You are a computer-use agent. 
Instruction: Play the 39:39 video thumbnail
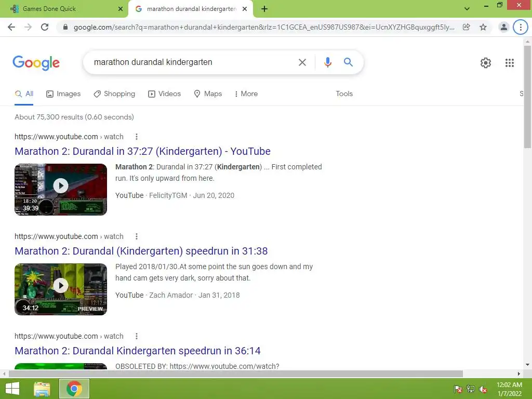(x=61, y=189)
